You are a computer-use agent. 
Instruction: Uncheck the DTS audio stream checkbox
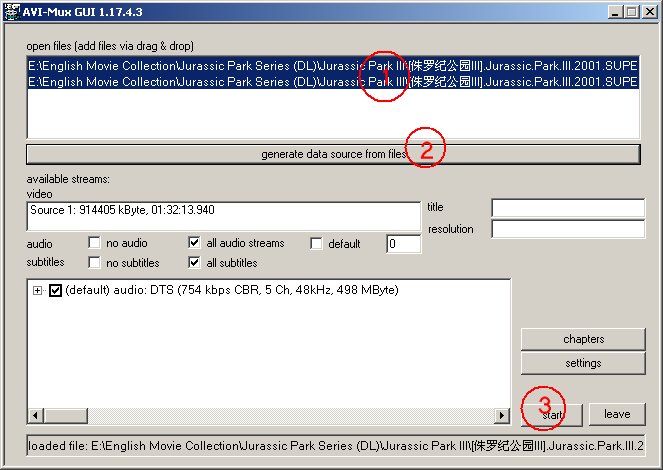point(55,290)
